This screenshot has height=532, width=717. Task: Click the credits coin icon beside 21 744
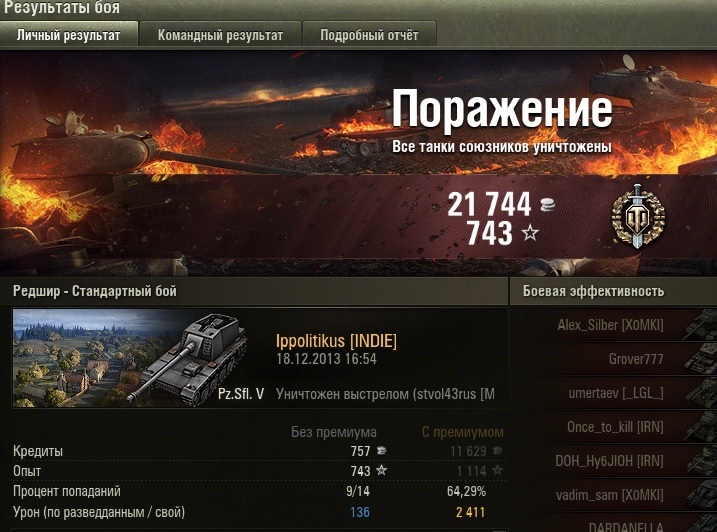[547, 204]
